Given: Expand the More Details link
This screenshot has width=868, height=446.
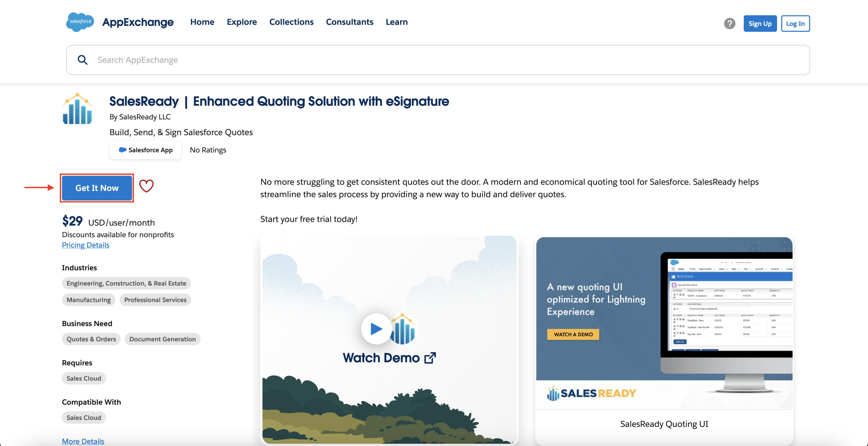Looking at the screenshot, I should click(83, 441).
